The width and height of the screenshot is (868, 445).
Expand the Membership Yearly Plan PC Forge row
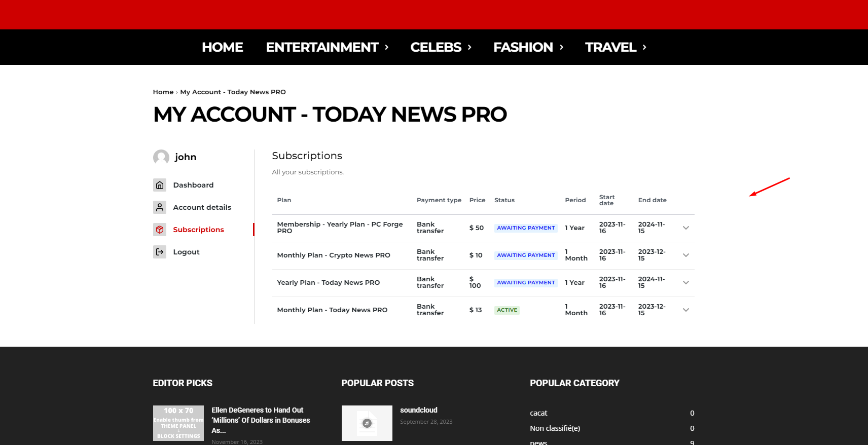[x=686, y=228]
